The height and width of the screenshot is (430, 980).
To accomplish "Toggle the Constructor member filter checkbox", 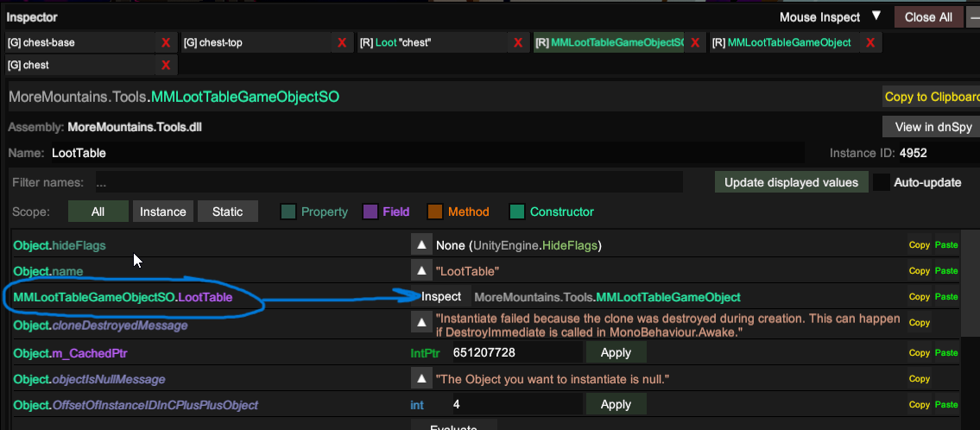I will [517, 212].
